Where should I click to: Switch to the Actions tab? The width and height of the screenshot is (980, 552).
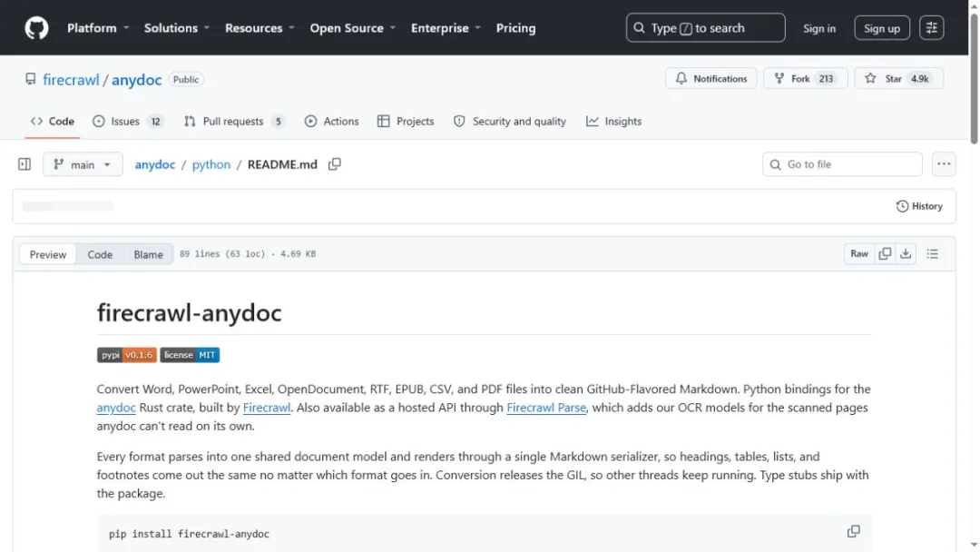(x=331, y=122)
